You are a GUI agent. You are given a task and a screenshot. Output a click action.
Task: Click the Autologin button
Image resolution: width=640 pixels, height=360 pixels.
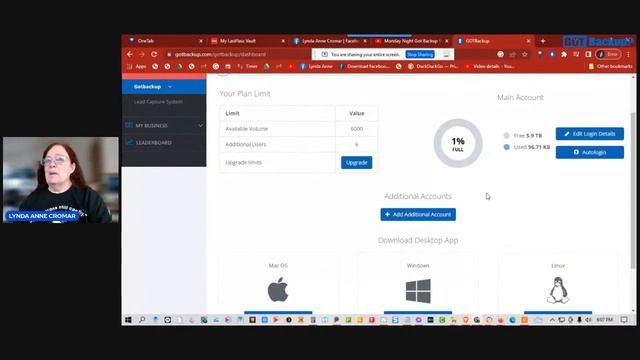pos(590,152)
